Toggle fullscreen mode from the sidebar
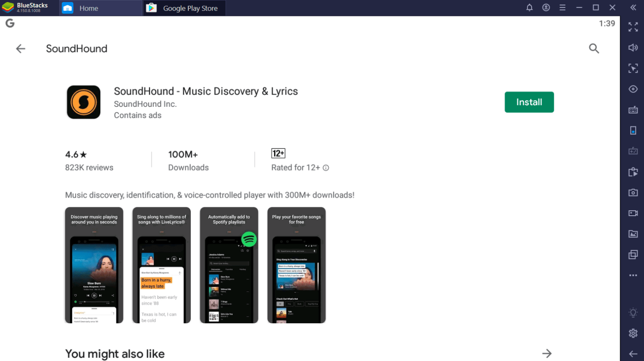The width and height of the screenshot is (644, 361). (633, 27)
